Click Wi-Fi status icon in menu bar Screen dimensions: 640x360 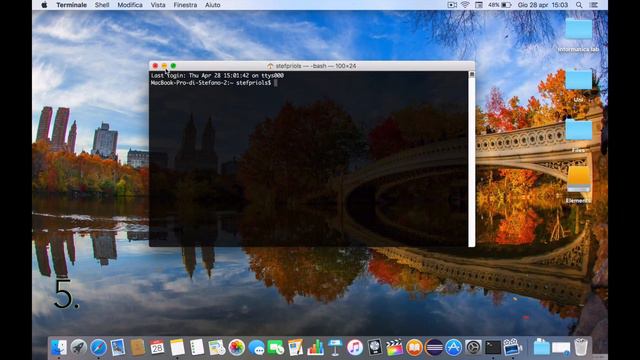point(465,5)
